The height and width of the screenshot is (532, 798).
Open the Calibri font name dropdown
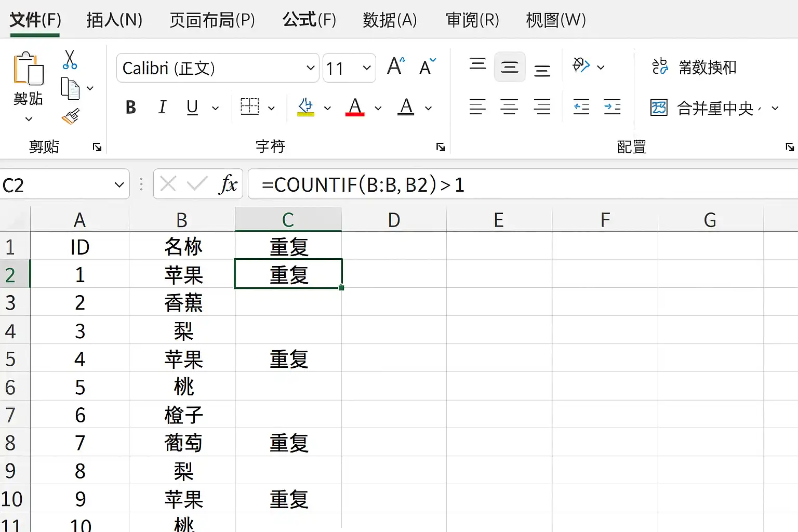pos(218,68)
